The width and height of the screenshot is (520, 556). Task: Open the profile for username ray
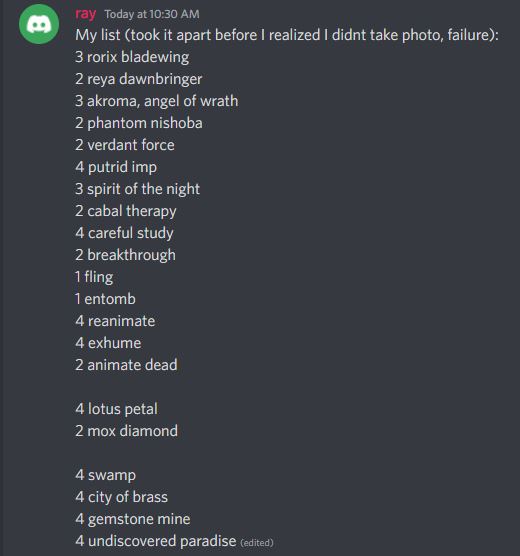85,14
